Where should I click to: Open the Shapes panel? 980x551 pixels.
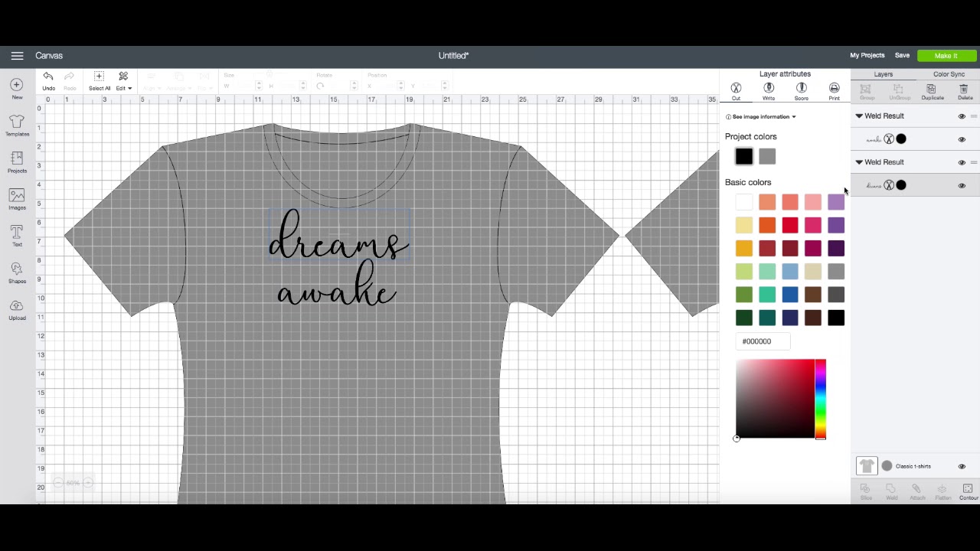tap(17, 272)
